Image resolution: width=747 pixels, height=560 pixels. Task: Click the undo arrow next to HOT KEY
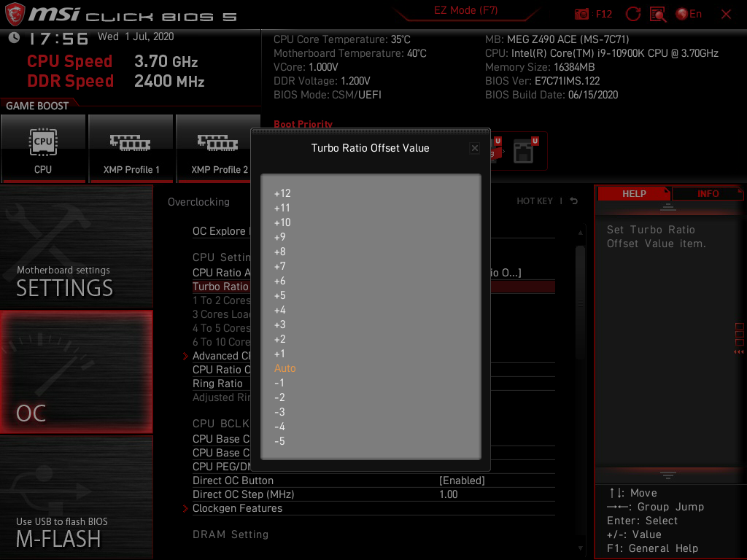pos(573,201)
